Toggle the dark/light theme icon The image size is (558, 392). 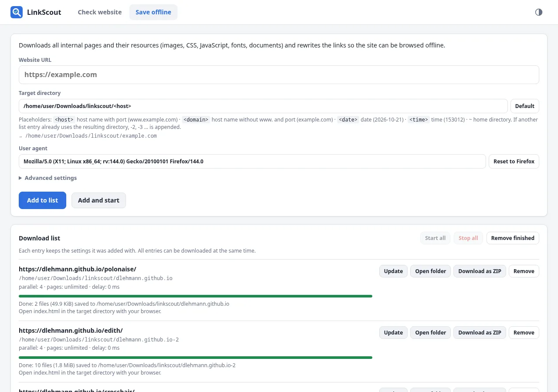point(539,12)
